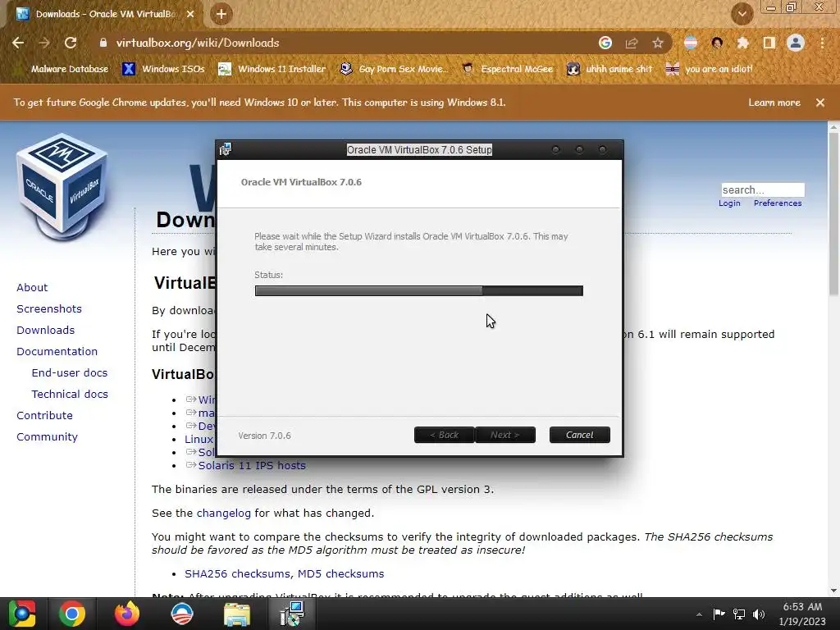Screen dimensions: 840x630
Task: Dismiss the Chrome update notification banner
Action: point(820,103)
